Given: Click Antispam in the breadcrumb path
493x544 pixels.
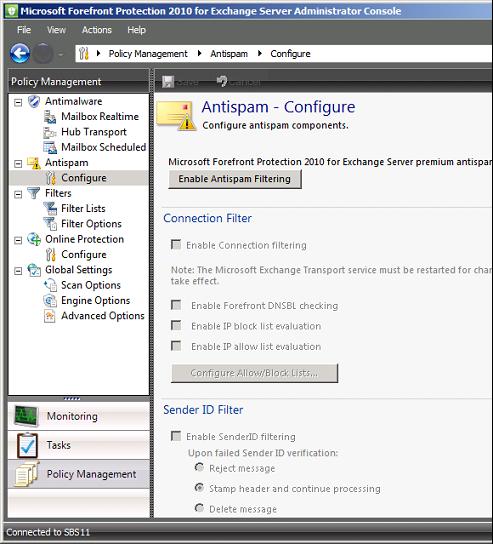Looking at the screenshot, I should [229, 53].
